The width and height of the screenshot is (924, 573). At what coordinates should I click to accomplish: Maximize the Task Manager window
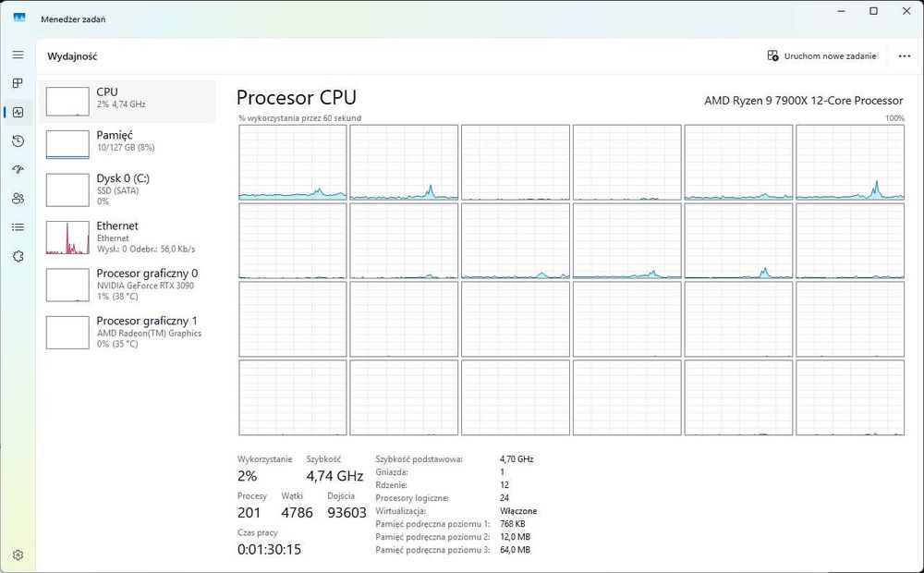(x=874, y=11)
